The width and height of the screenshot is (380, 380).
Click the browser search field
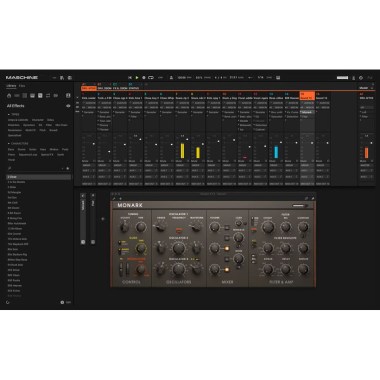point(36,168)
